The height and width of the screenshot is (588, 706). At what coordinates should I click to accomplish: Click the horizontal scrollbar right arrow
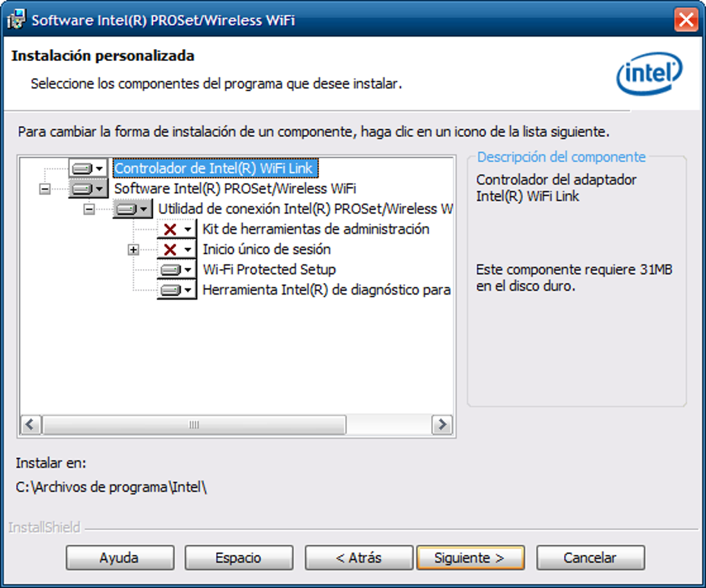[442, 424]
